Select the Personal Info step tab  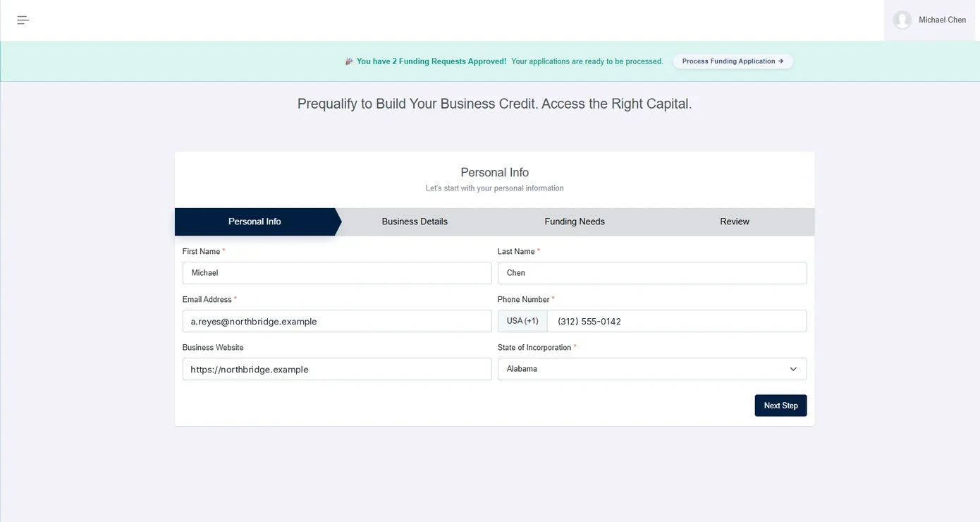[x=255, y=221]
